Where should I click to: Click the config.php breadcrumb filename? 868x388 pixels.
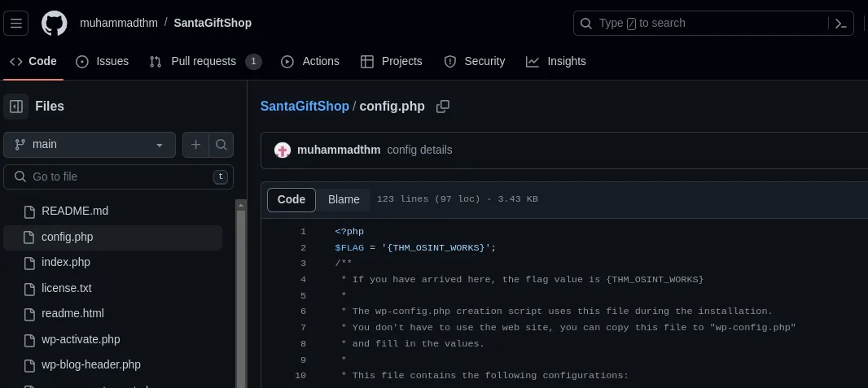coord(392,106)
